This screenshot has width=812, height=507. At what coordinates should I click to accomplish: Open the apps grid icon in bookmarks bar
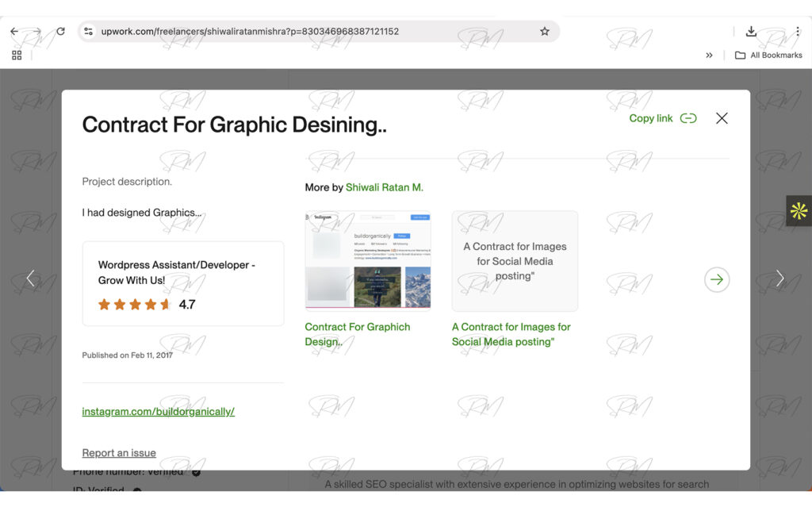point(17,55)
